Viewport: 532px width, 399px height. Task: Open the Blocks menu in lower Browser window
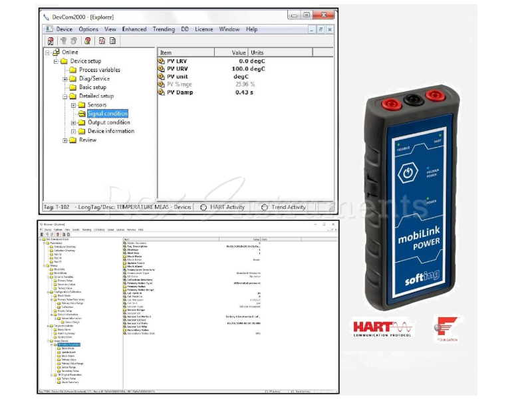76,229
